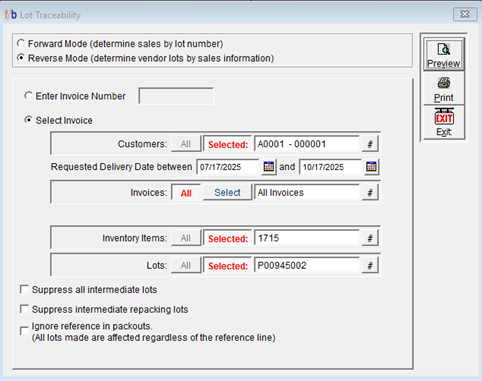Screen dimensions: 482x381
Task: Open calendar for start delivery date
Action: 269,167
